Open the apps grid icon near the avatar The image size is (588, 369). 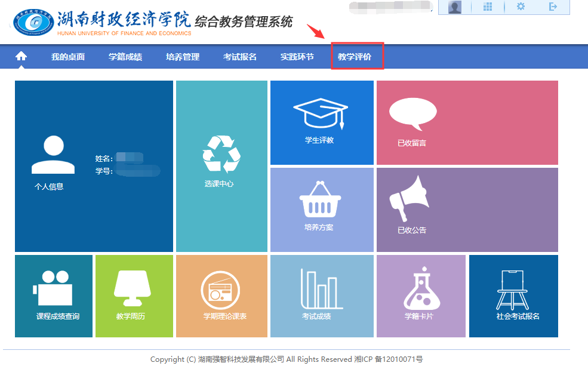click(488, 7)
